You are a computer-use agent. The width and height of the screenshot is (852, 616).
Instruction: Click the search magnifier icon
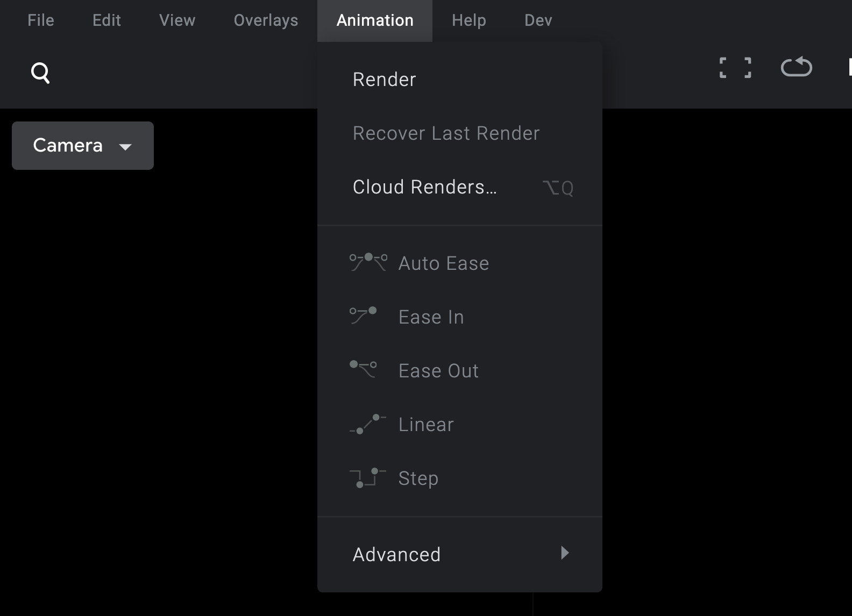(x=40, y=73)
